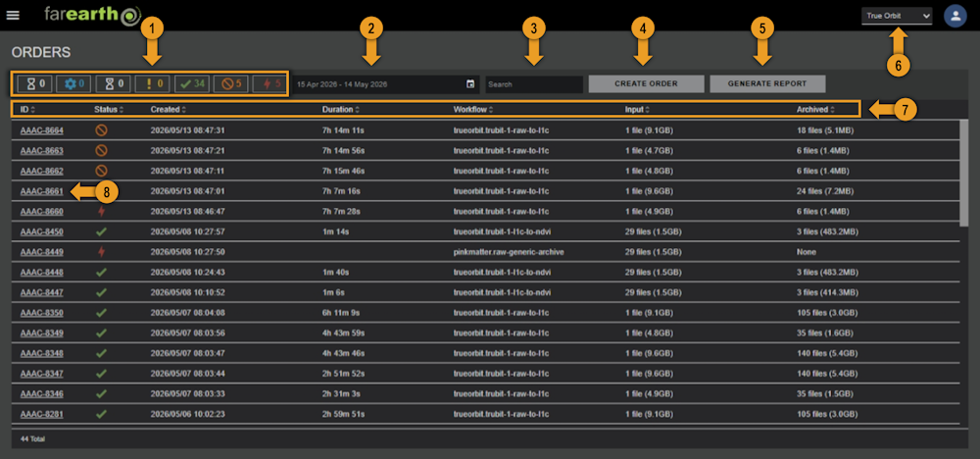Click the 44 Total count label

32,439
